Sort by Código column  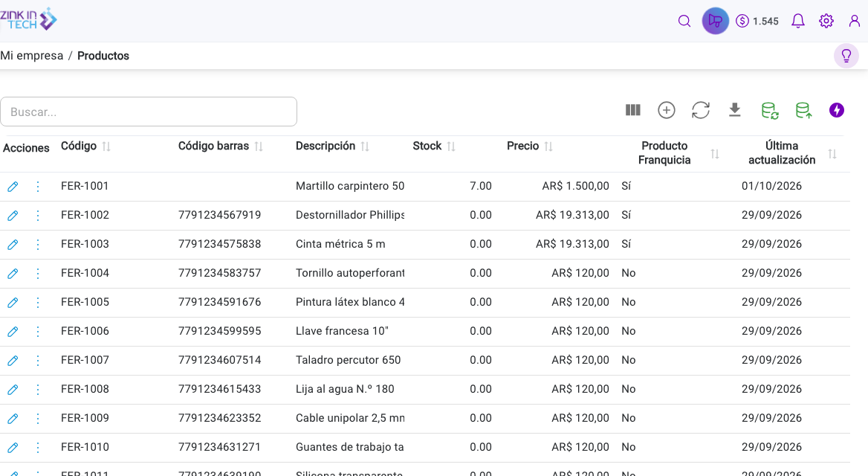click(x=106, y=147)
